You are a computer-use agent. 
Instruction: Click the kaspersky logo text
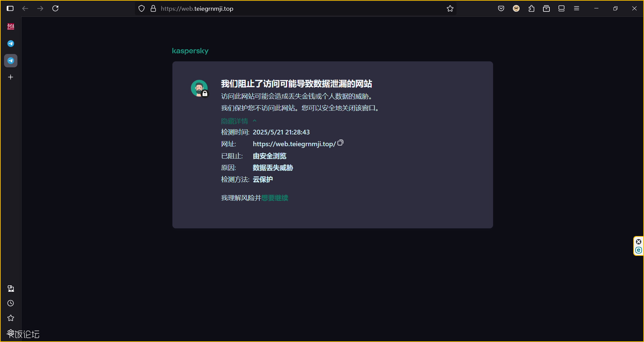[190, 51]
